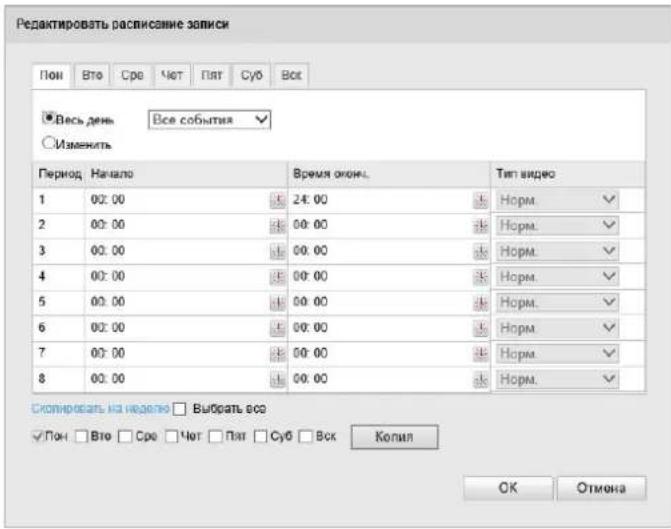Check the Вск copy checkbox

(306, 437)
